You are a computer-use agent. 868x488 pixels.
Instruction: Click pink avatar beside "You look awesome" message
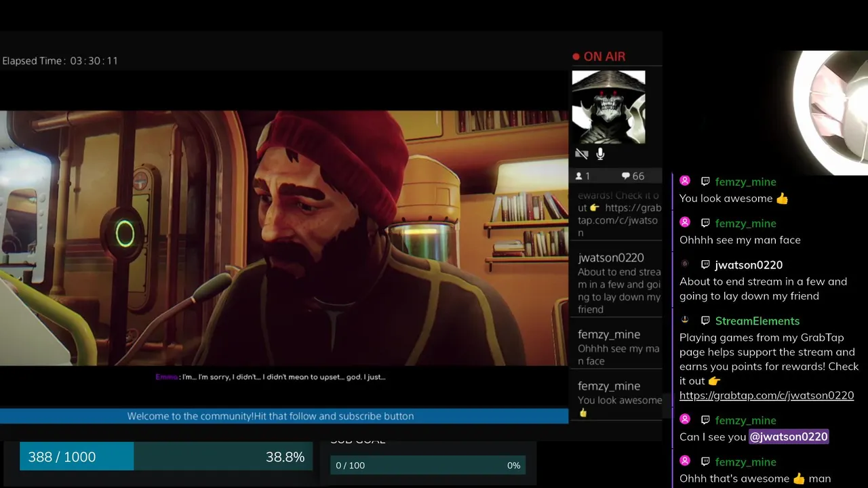coord(685,181)
